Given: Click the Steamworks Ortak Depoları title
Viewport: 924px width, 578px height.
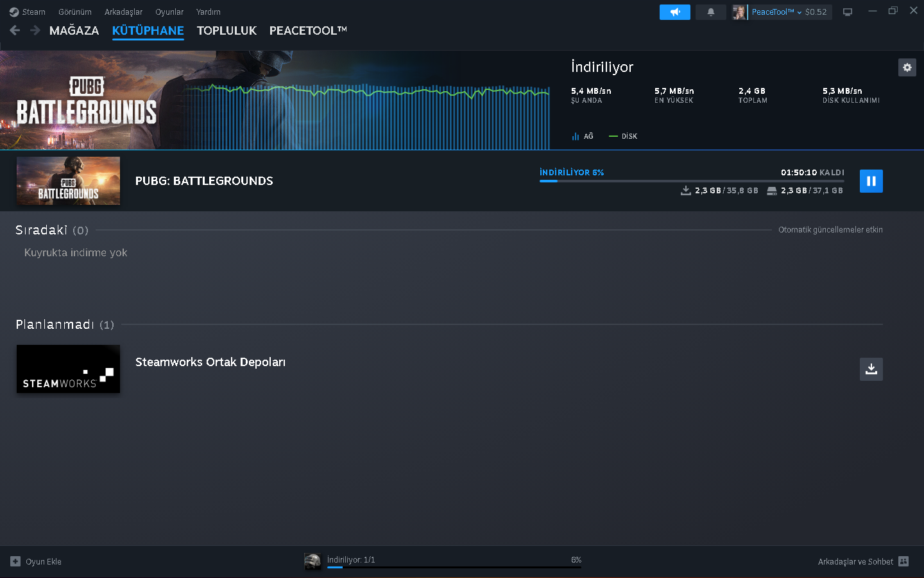Looking at the screenshot, I should tap(210, 362).
